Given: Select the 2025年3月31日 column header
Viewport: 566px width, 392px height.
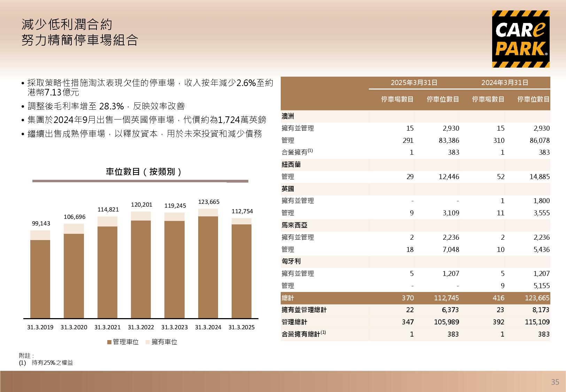Looking at the screenshot, I should pos(414,83).
